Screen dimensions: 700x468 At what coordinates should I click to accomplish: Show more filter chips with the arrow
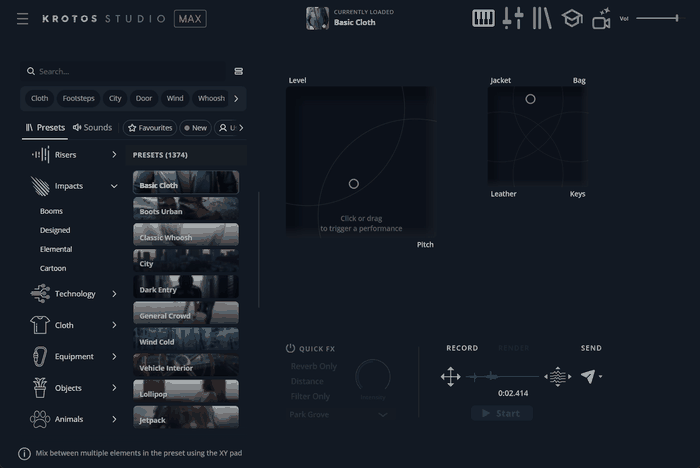(241, 128)
